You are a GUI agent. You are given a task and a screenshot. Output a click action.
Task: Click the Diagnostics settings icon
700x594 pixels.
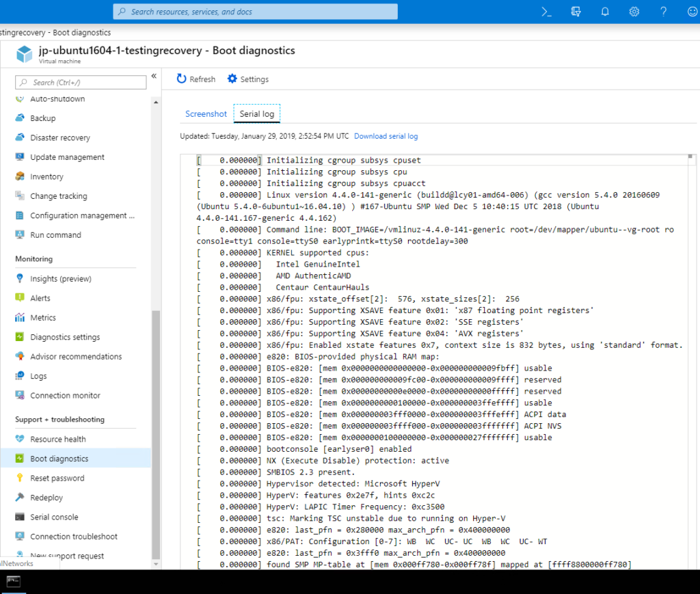tap(20, 337)
